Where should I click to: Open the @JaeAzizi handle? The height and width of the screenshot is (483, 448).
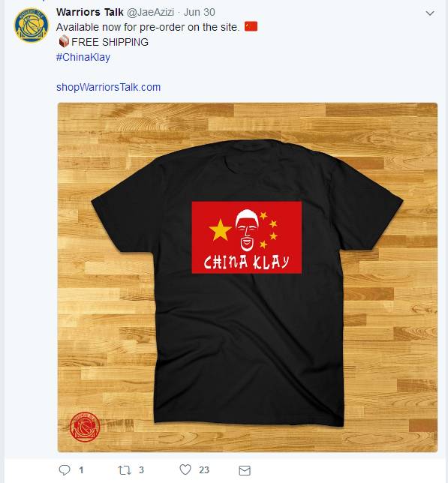click(150, 12)
